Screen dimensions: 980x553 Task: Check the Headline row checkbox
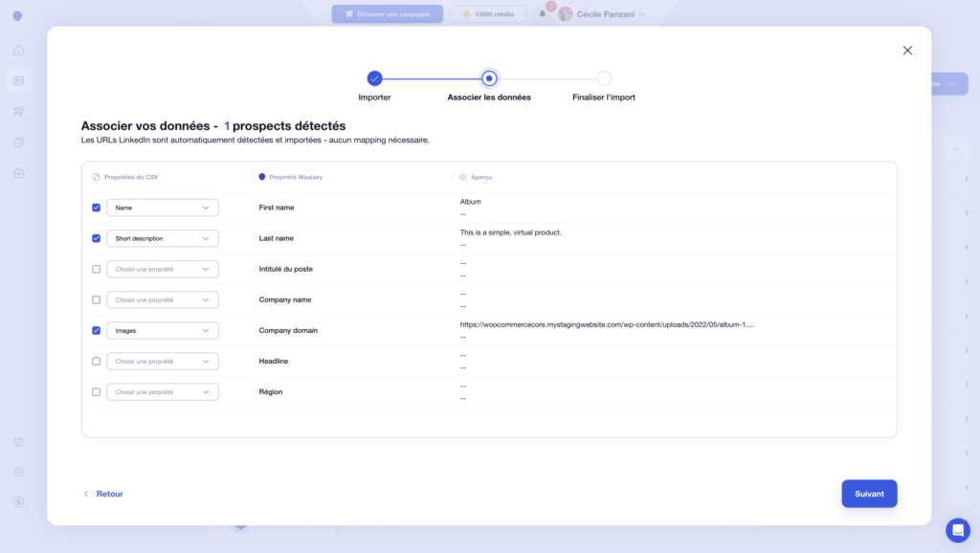97,361
